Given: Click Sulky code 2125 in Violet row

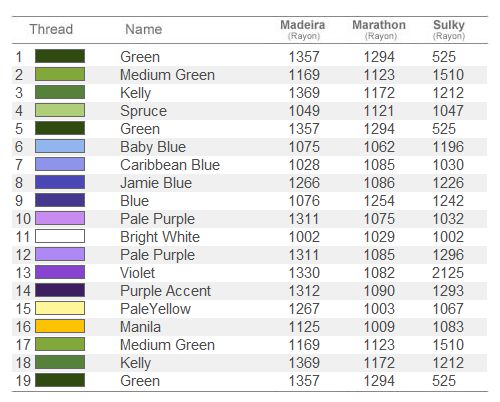Looking at the screenshot, I should pyautogui.click(x=448, y=273).
